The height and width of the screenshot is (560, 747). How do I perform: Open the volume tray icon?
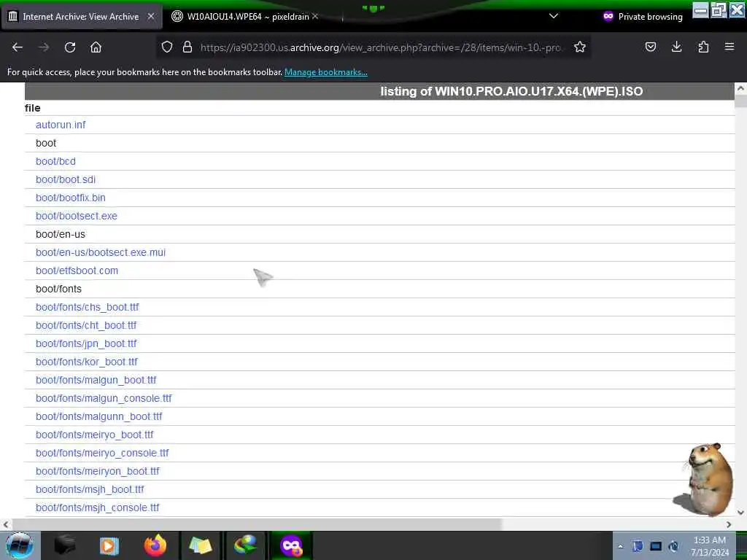click(673, 546)
